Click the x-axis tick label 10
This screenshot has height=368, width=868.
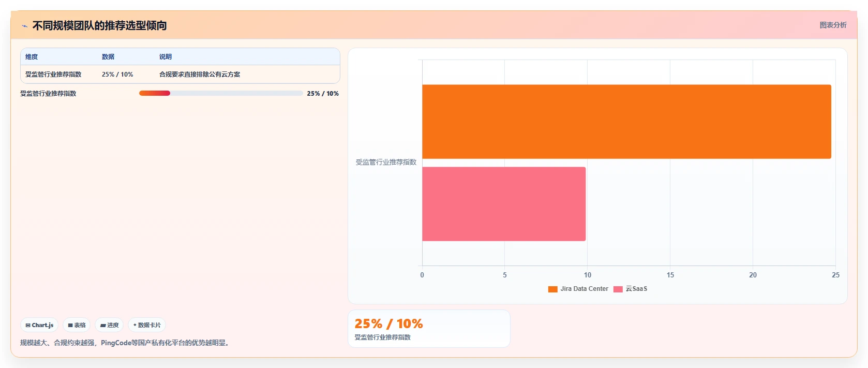[x=588, y=275]
